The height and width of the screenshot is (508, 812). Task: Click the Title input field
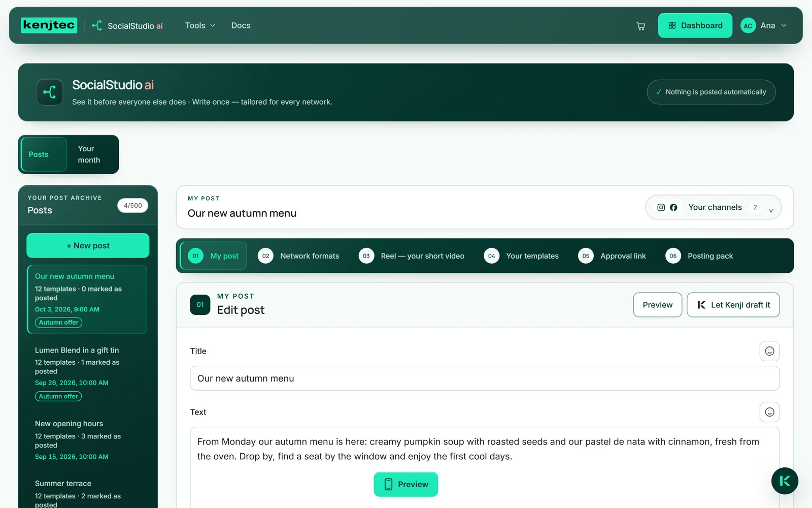[x=485, y=378]
